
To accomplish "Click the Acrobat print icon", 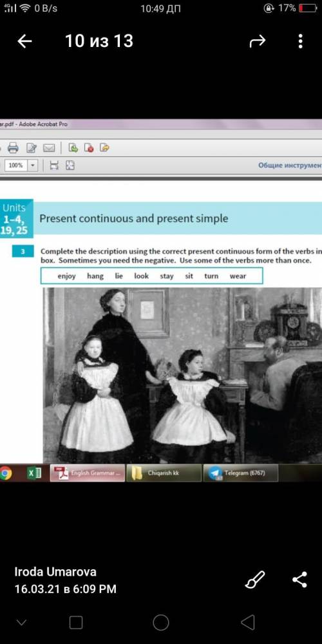I will point(13,147).
